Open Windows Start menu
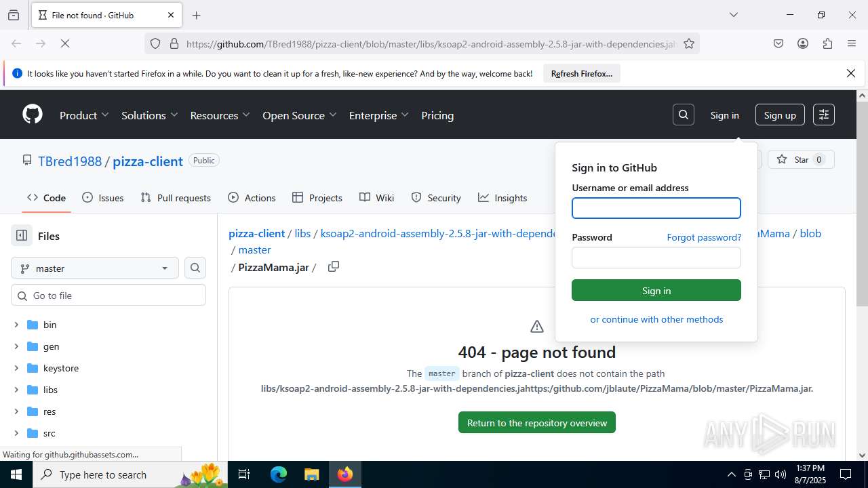 [16, 474]
